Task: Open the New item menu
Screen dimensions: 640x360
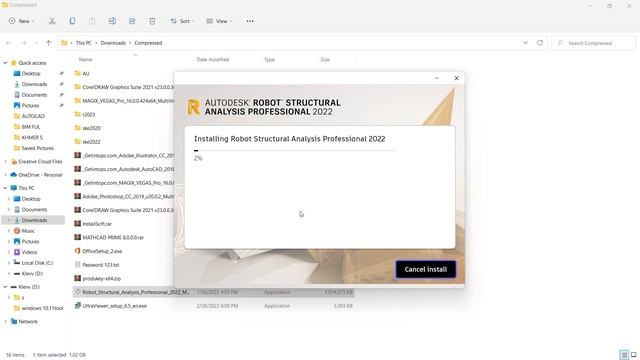Action: (22, 21)
